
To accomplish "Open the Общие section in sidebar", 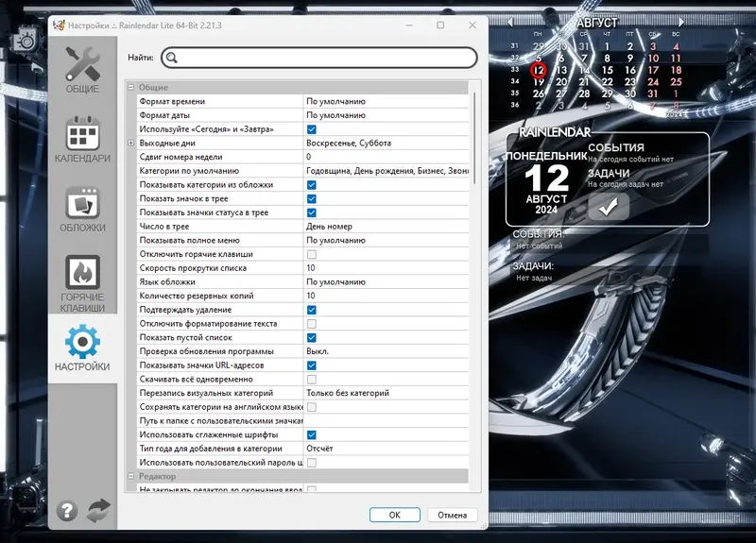I will point(82,70).
